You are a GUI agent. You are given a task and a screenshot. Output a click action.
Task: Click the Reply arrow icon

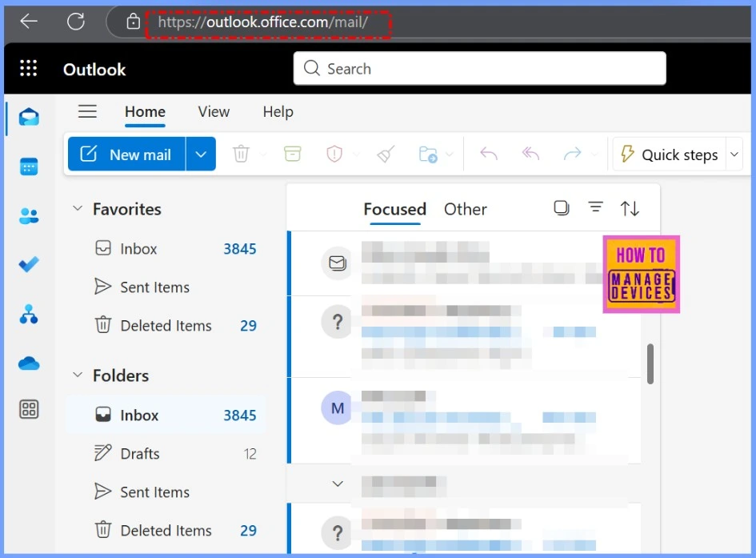(x=489, y=154)
